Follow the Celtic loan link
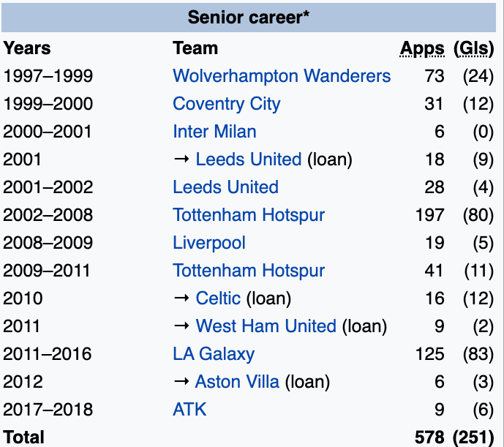Viewport: 504px width, 447px height. 218,298
